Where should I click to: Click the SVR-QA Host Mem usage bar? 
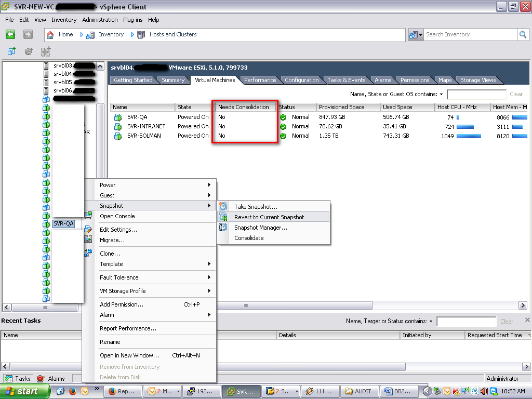[x=520, y=118]
